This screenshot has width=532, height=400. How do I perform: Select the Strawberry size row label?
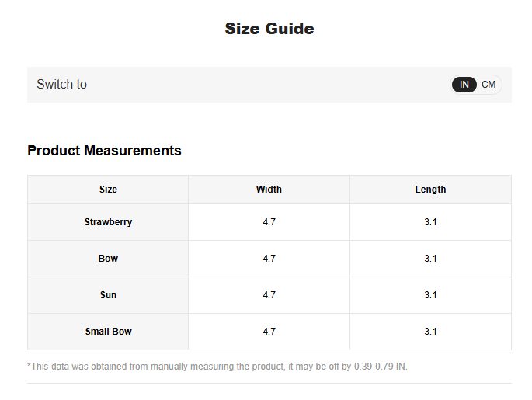[108, 222]
